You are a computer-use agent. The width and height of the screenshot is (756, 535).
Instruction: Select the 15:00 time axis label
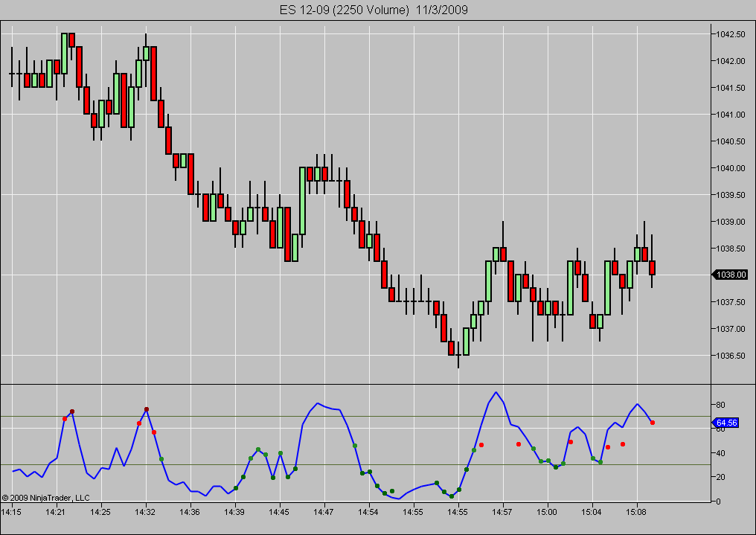[x=547, y=512]
